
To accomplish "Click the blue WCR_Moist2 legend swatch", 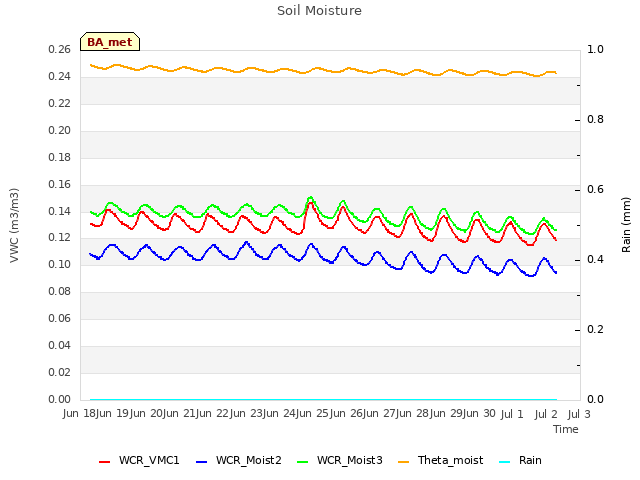I will [x=202, y=462].
